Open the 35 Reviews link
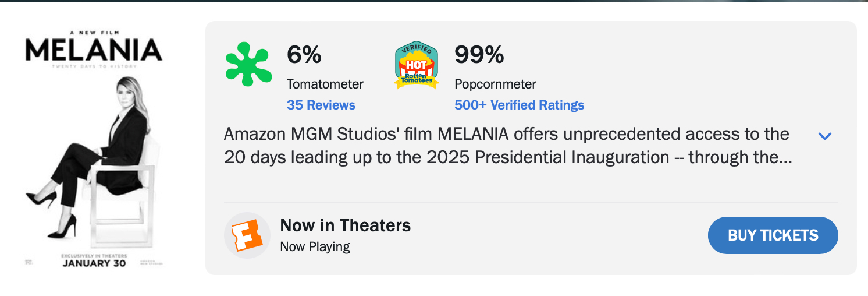The image size is (868, 296). pos(321,105)
